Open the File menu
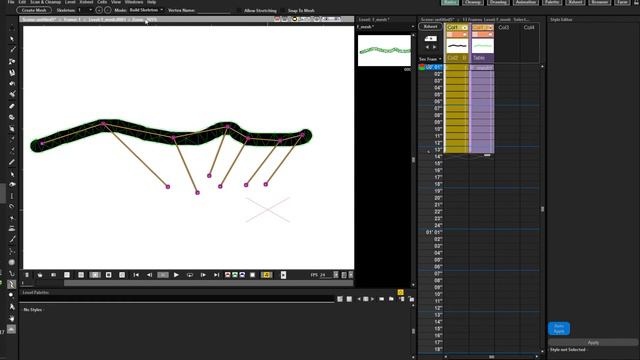640x360 pixels. [11, 2]
